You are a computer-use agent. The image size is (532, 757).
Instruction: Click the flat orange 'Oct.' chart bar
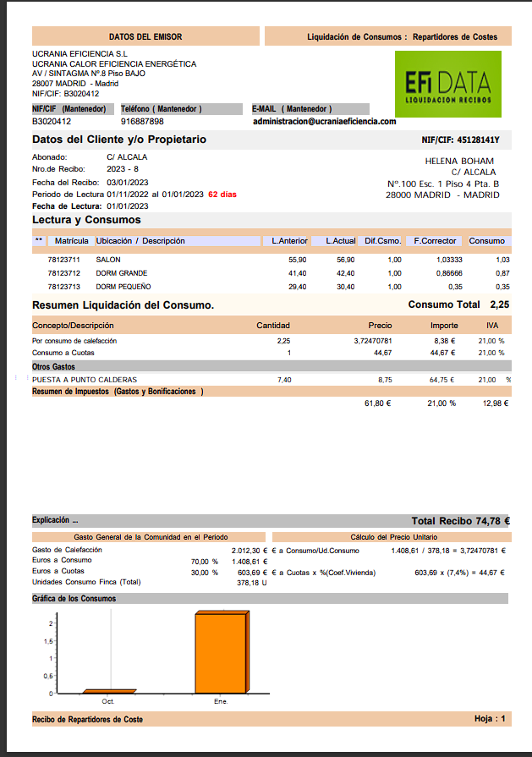click(x=110, y=691)
